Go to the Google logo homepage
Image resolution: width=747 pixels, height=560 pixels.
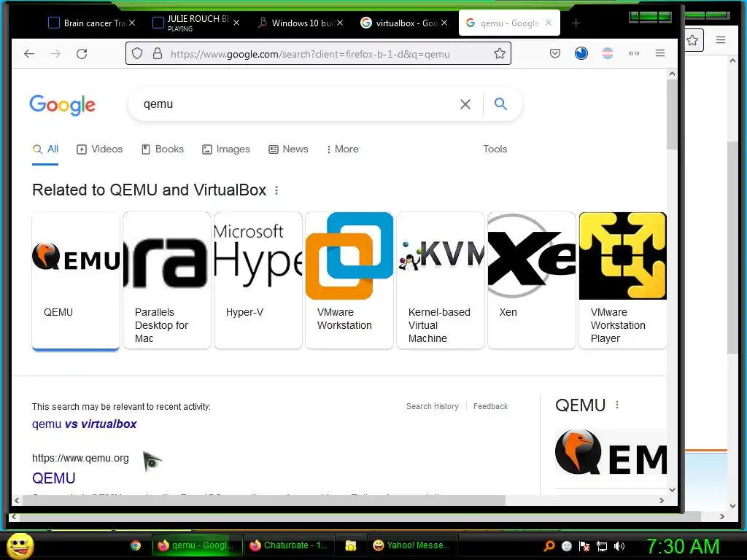(x=63, y=105)
